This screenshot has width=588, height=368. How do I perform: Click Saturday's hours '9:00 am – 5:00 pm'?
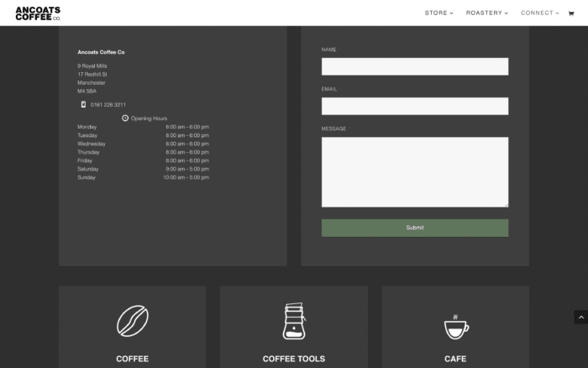point(187,169)
